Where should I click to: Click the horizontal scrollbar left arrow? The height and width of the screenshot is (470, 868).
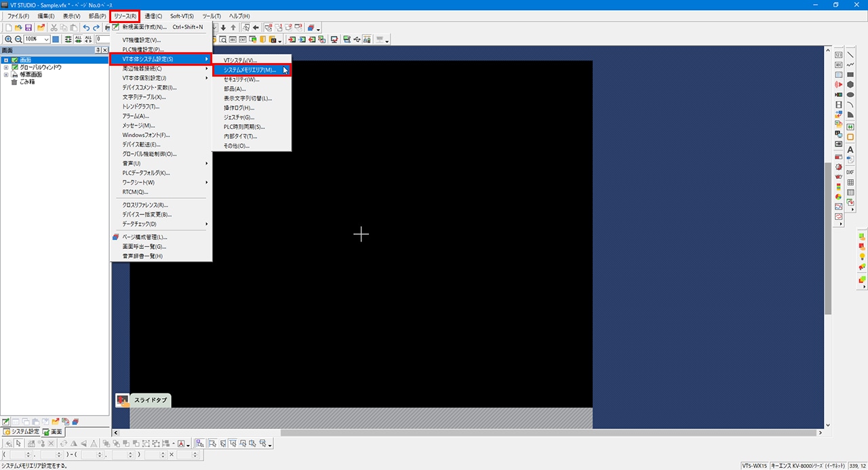coord(116,433)
